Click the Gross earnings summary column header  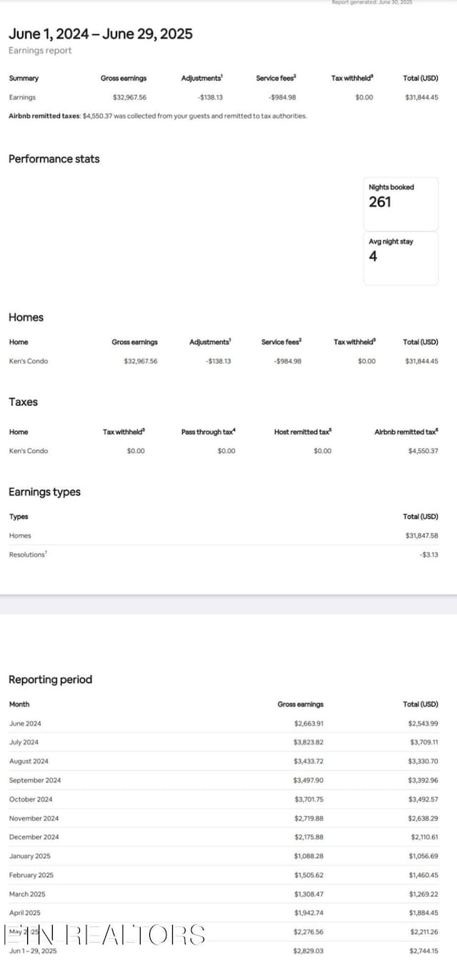pos(124,79)
